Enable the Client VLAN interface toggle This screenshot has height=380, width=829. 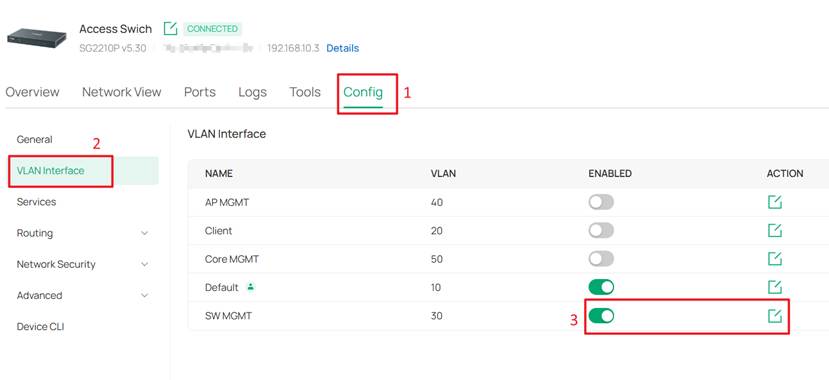[x=601, y=230]
